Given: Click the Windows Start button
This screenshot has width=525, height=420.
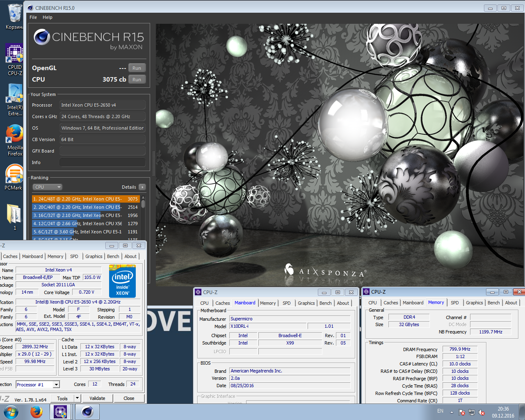Looking at the screenshot, I should [x=11, y=412].
